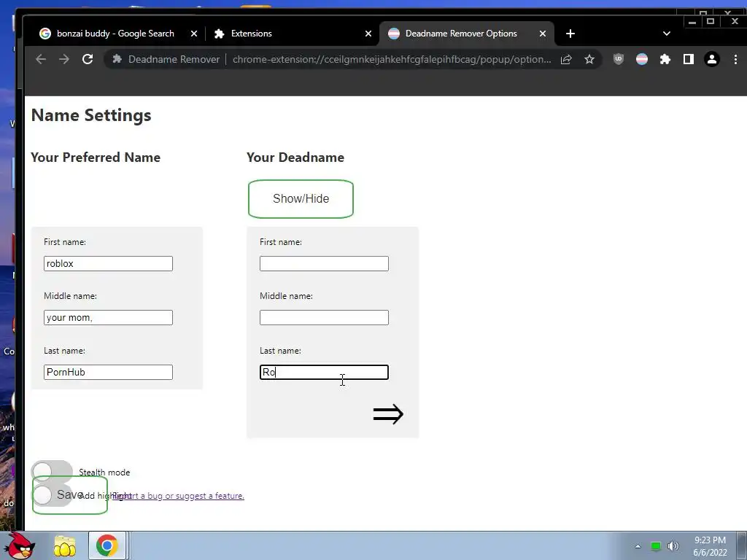Open the clock showing 9:23 PM
Screen dimensions: 747x560
710,546
